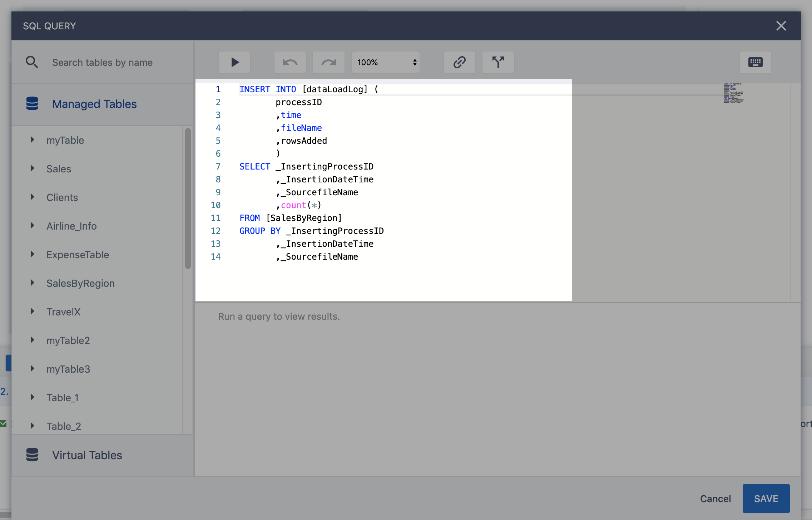
Task: Click the search magnifier icon
Action: (x=32, y=62)
